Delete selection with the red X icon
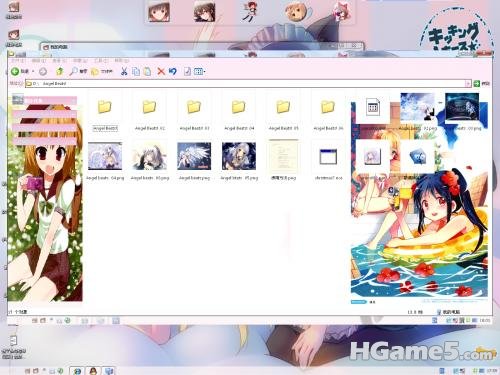 (161, 71)
